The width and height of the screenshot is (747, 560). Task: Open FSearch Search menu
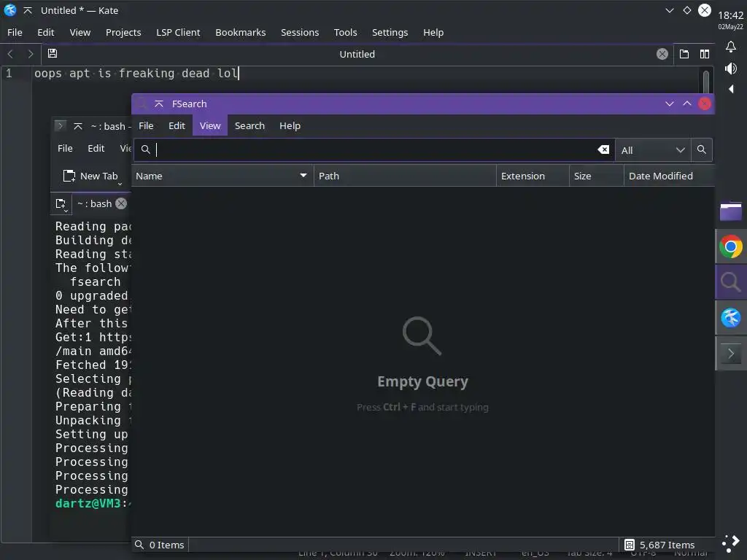coord(249,125)
